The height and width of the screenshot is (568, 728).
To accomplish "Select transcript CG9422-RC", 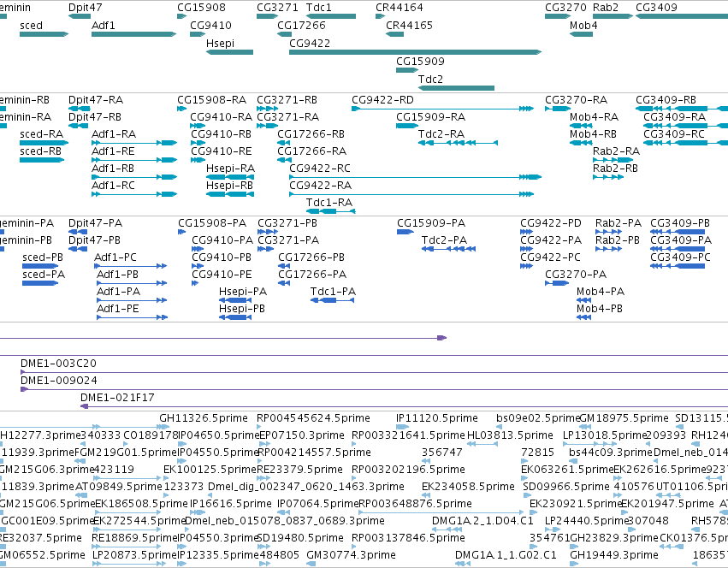I will [415, 177].
